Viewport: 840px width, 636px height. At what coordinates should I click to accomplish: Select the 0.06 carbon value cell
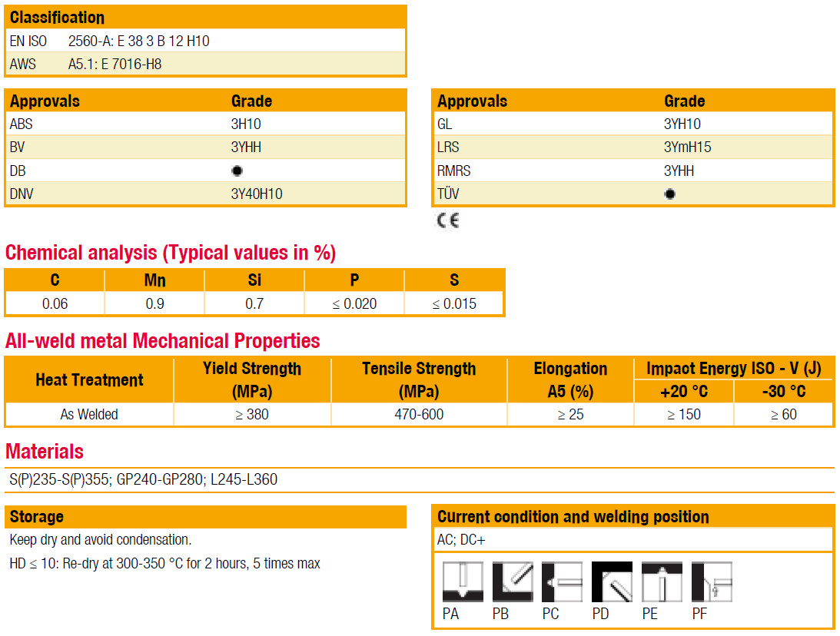pyautogui.click(x=55, y=303)
